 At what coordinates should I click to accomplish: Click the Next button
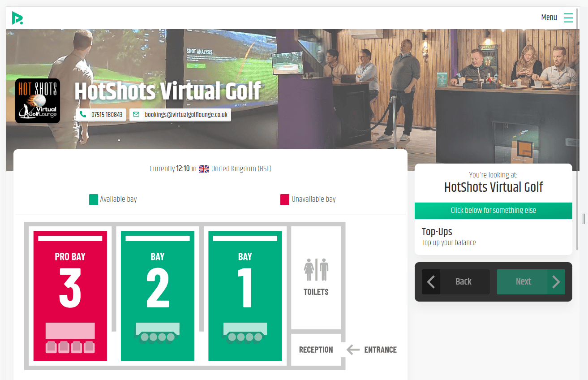coord(531,282)
